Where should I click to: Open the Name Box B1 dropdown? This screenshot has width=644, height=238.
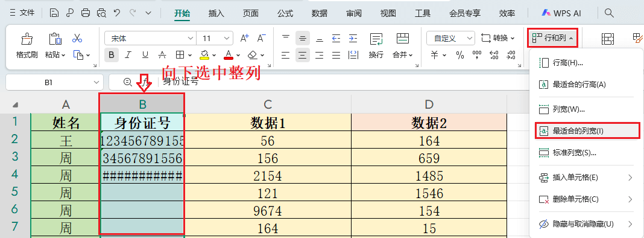[x=96, y=82]
